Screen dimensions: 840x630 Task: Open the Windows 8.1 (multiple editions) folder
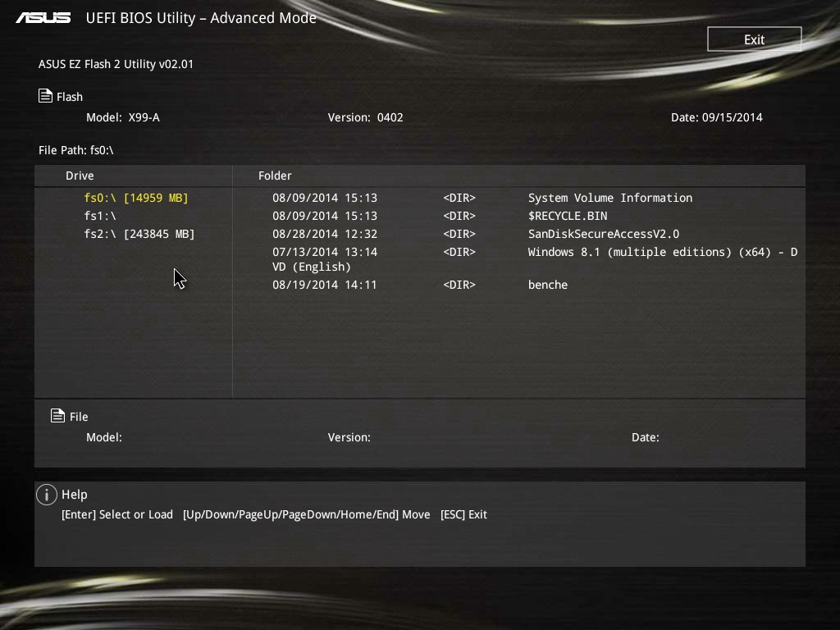click(x=663, y=252)
